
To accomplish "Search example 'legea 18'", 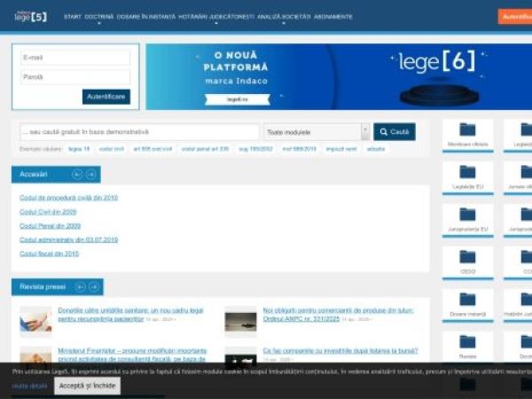I will [79, 149].
